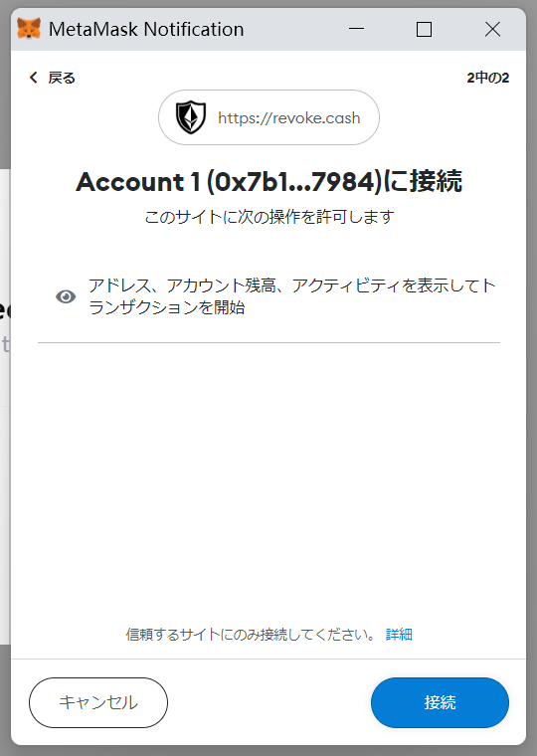Screen dimensions: 537x756
Task: Close the MetaMask Notification window
Action: click(x=492, y=30)
